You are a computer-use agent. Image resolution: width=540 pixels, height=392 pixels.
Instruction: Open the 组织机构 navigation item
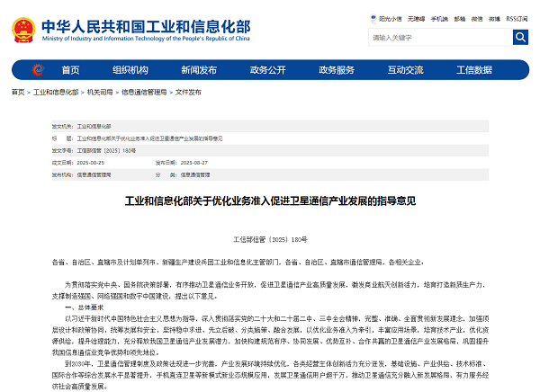[x=130, y=70]
